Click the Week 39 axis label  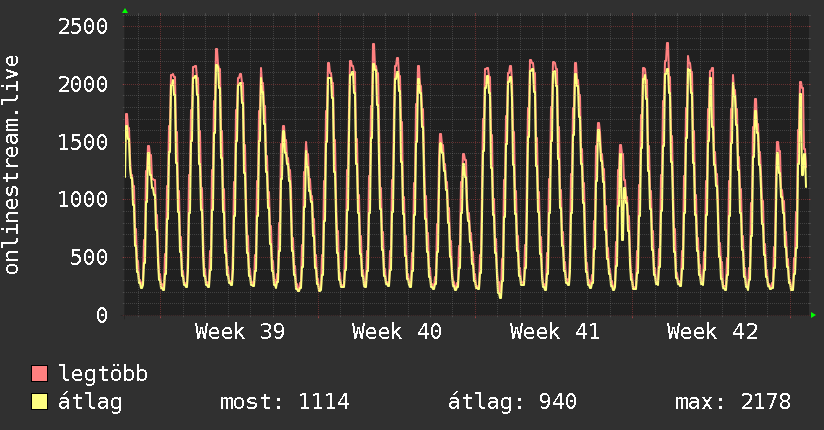tap(240, 332)
